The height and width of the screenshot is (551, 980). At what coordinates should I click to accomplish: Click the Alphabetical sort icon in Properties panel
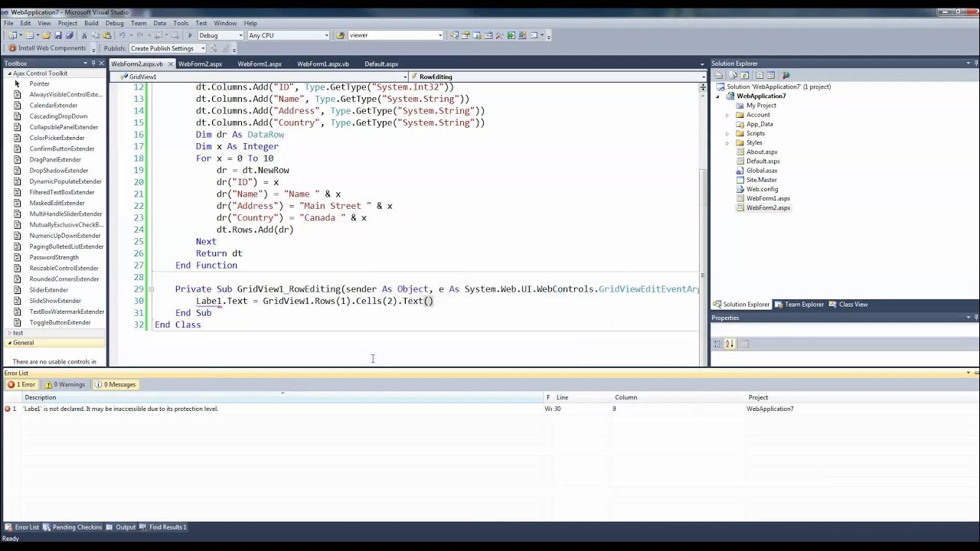[730, 344]
